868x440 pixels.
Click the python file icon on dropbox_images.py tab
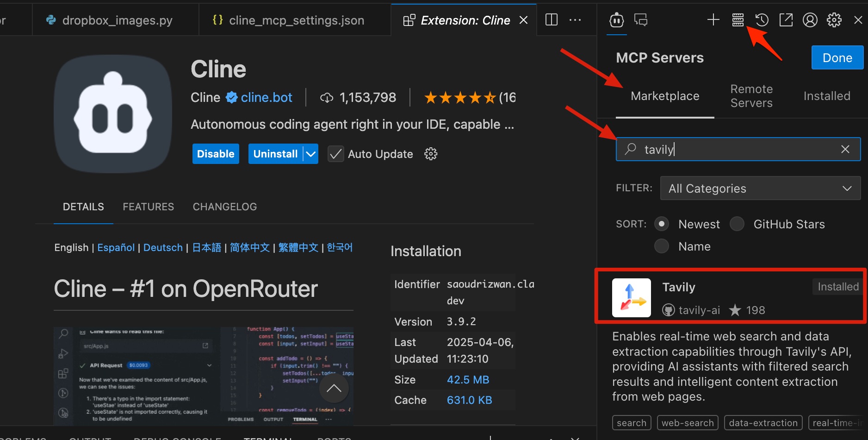point(51,20)
